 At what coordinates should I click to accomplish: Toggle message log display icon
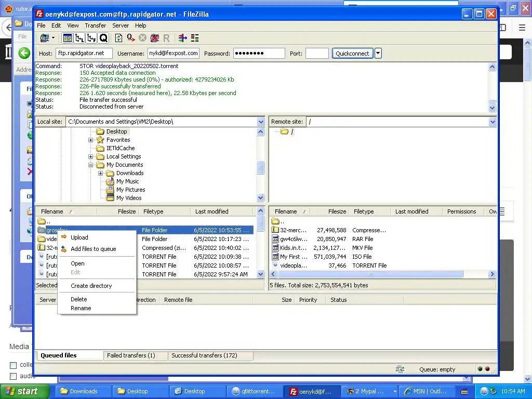click(68, 38)
